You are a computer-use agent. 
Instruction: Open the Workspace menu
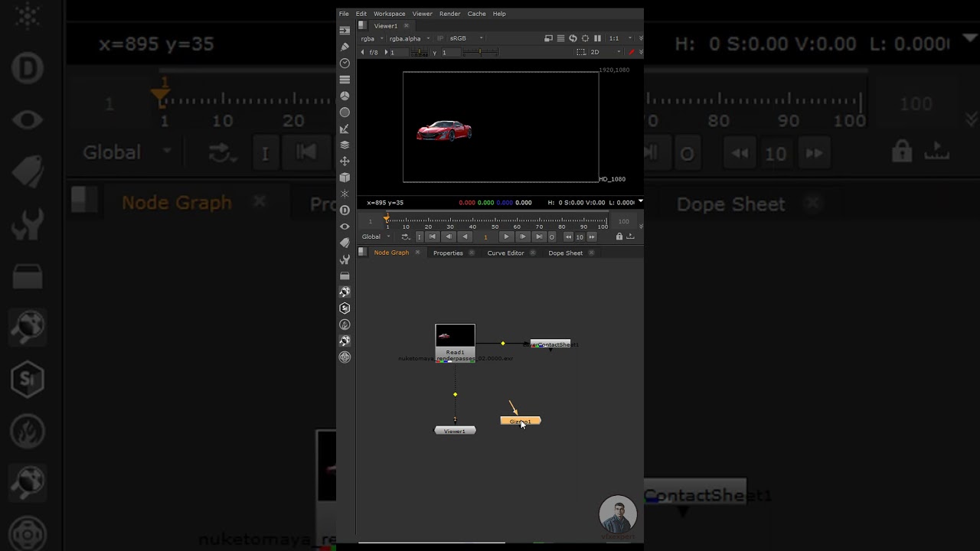coord(389,14)
